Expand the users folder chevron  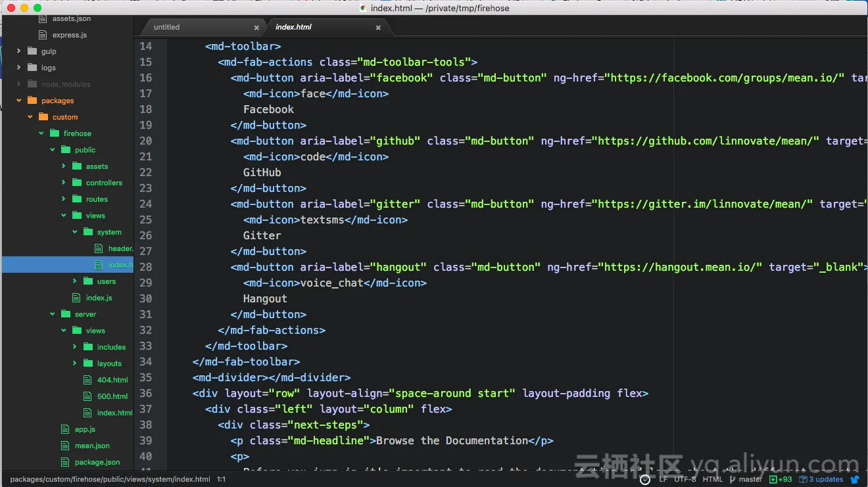coord(75,281)
